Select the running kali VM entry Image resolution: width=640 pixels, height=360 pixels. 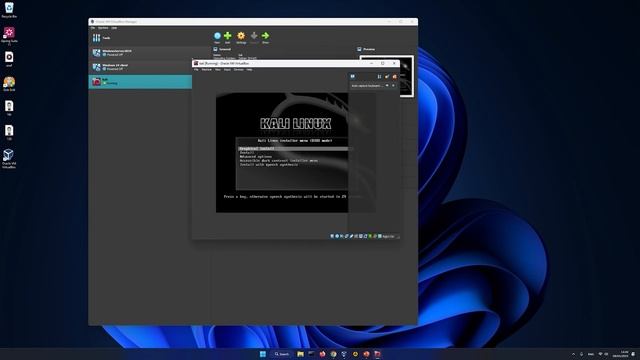click(x=140, y=82)
